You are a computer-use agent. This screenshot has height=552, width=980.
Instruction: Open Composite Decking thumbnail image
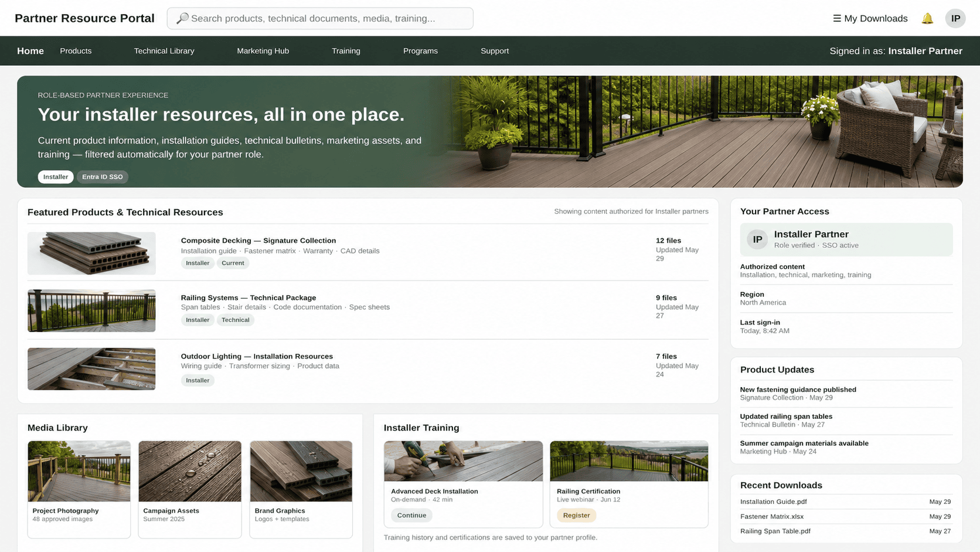tap(91, 253)
